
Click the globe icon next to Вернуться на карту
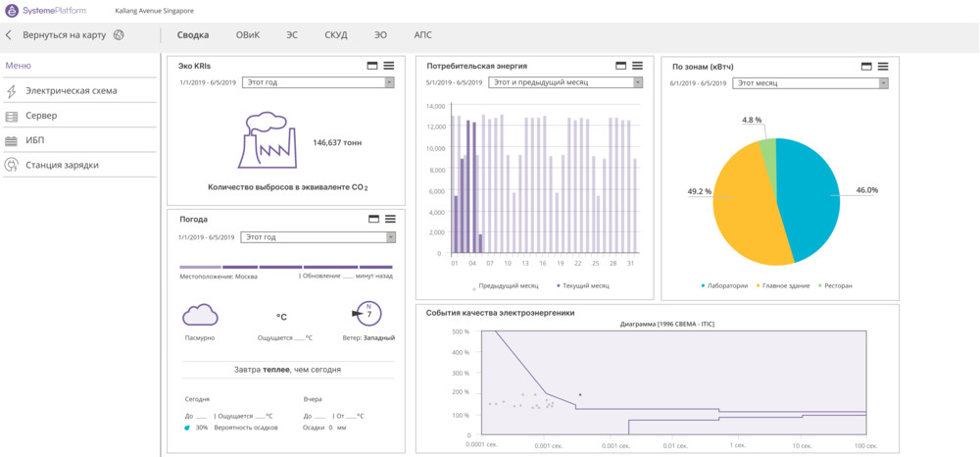(x=119, y=35)
